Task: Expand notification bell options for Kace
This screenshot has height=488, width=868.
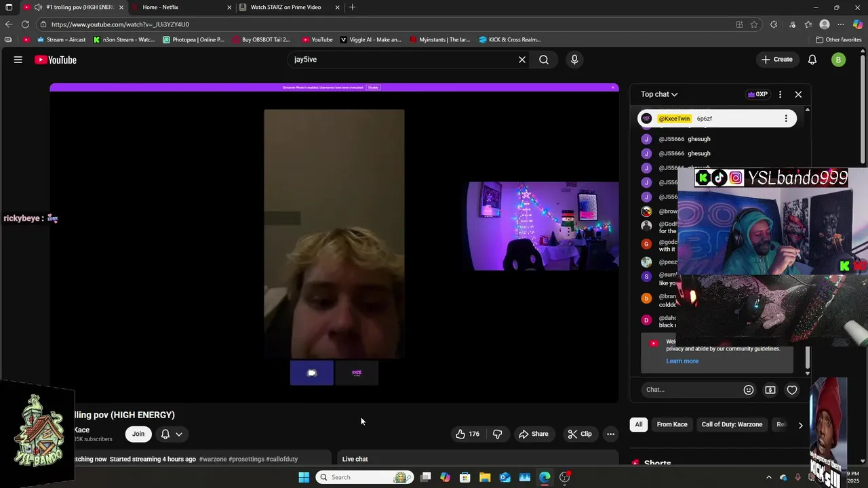Action: 179,434
